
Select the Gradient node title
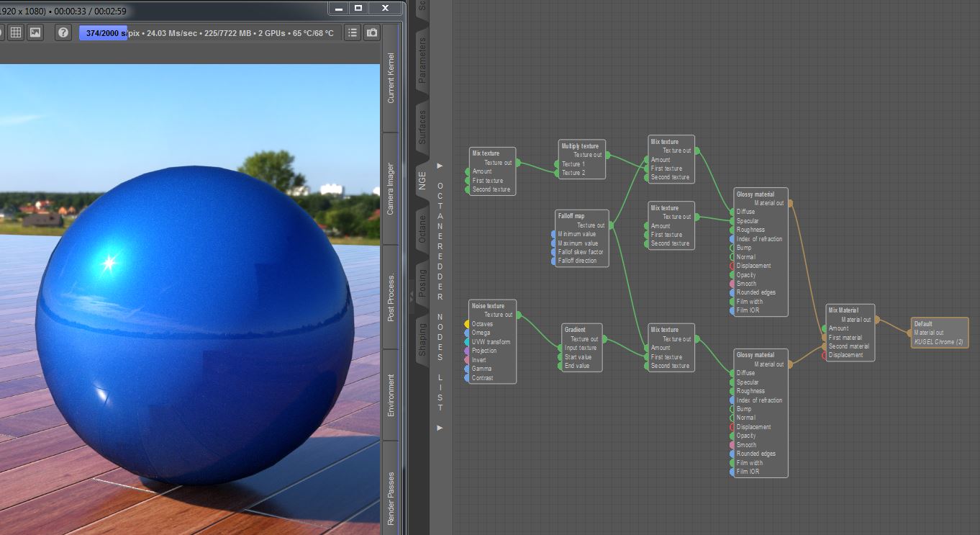click(x=575, y=330)
